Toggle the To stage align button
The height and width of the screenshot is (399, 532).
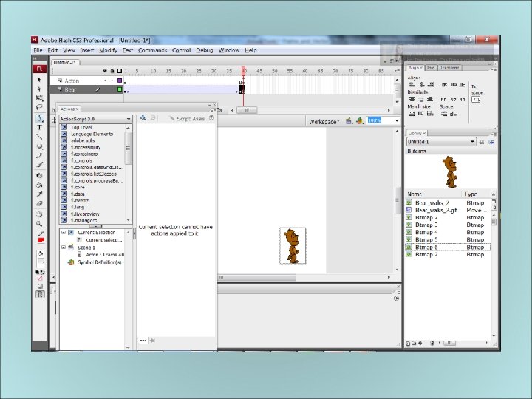point(477,100)
